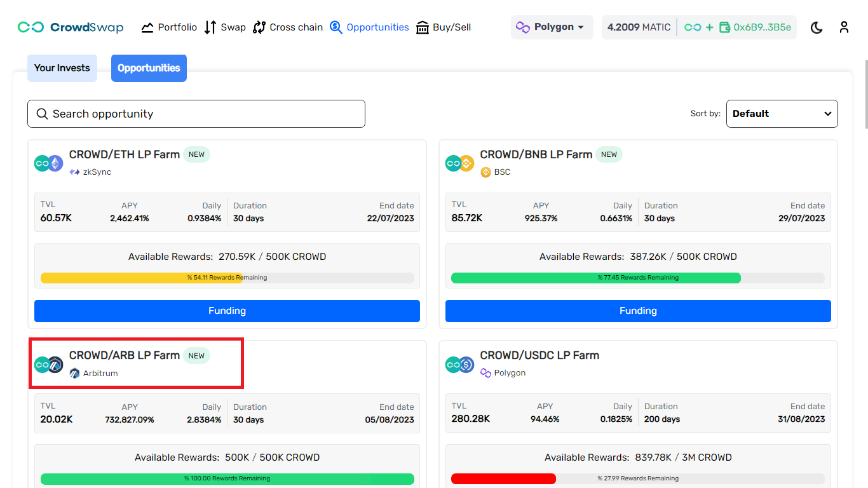Open the user profile icon
The height and width of the screenshot is (488, 868).
(844, 27)
